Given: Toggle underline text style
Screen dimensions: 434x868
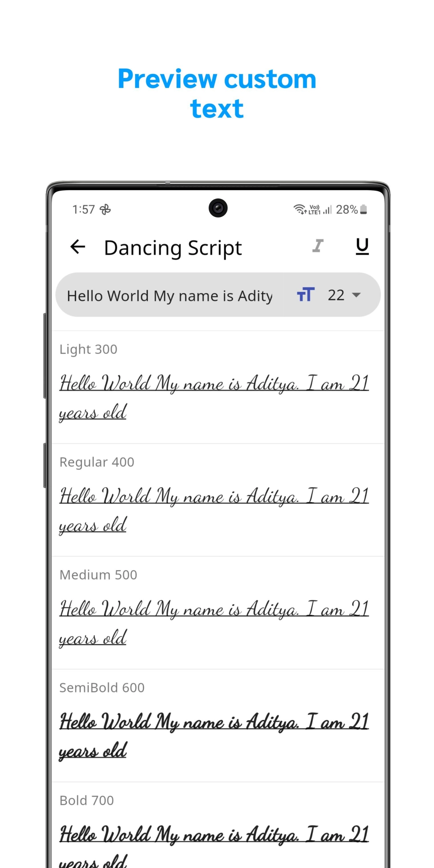Looking at the screenshot, I should tap(362, 246).
